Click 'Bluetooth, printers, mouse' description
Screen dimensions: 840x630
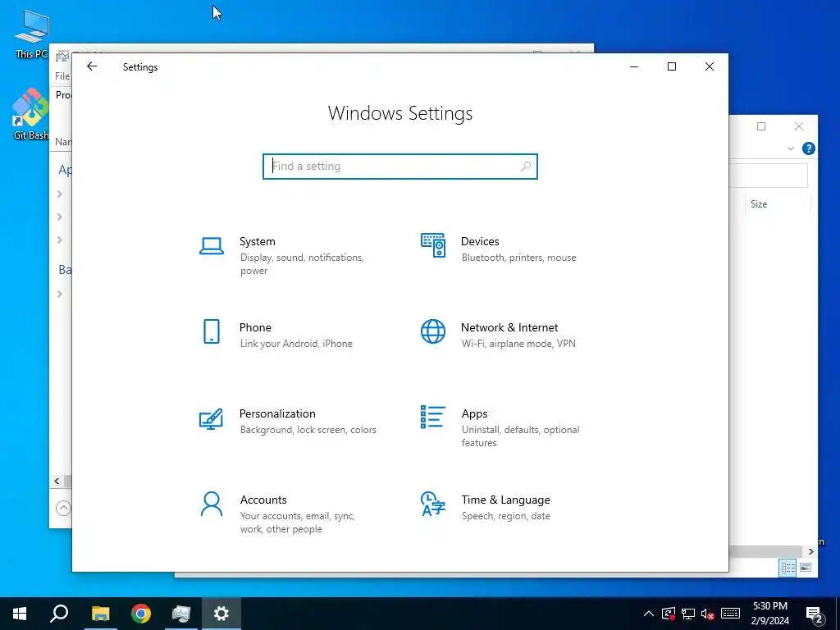coord(519,258)
